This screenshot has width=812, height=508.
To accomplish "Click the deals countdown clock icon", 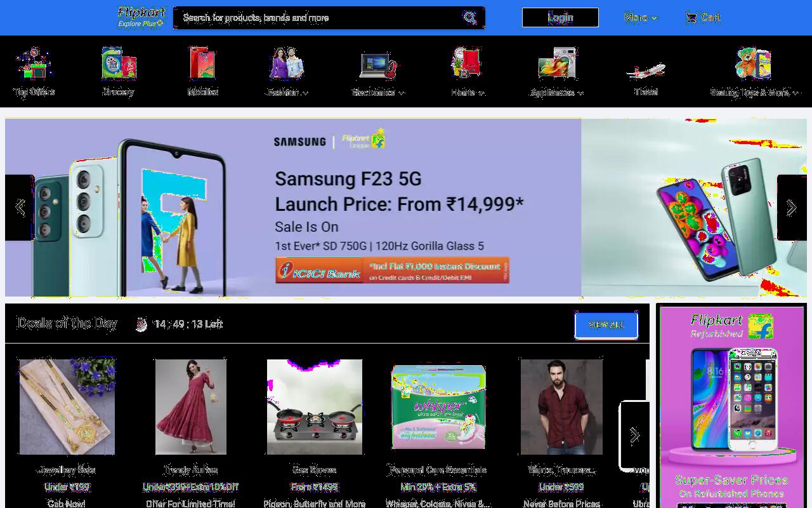I will click(x=141, y=324).
